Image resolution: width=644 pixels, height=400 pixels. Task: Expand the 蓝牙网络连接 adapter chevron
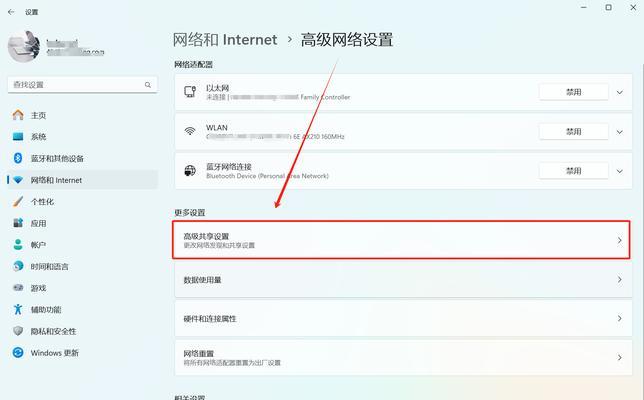coord(621,170)
